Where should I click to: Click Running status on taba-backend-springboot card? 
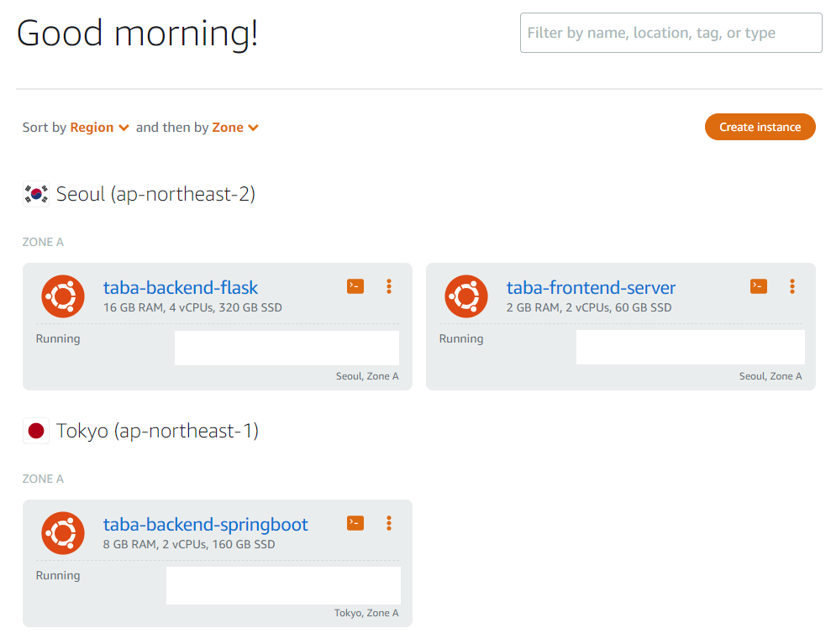[58, 576]
